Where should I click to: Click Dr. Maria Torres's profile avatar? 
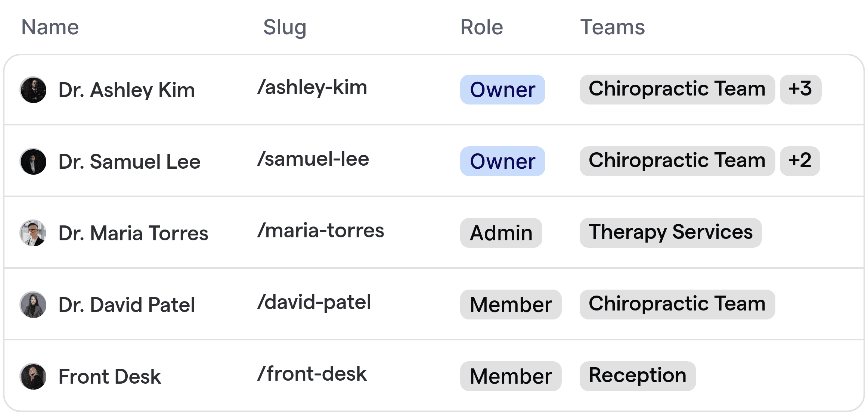[33, 233]
